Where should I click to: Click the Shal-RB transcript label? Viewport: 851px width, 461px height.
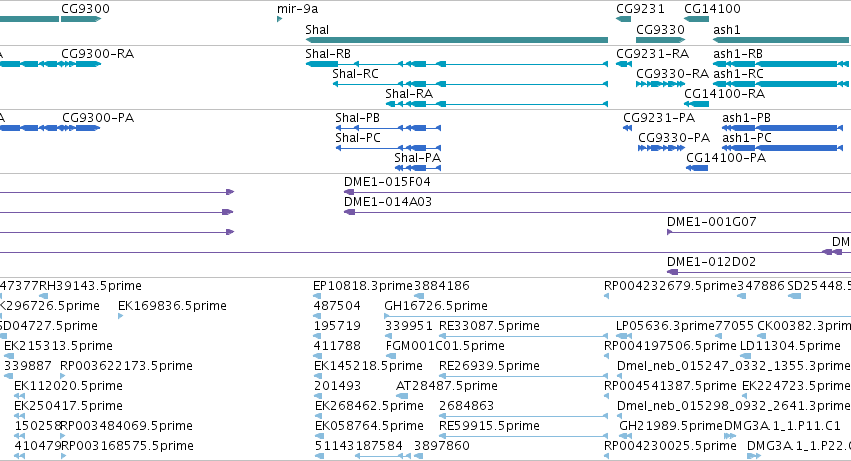[328, 54]
